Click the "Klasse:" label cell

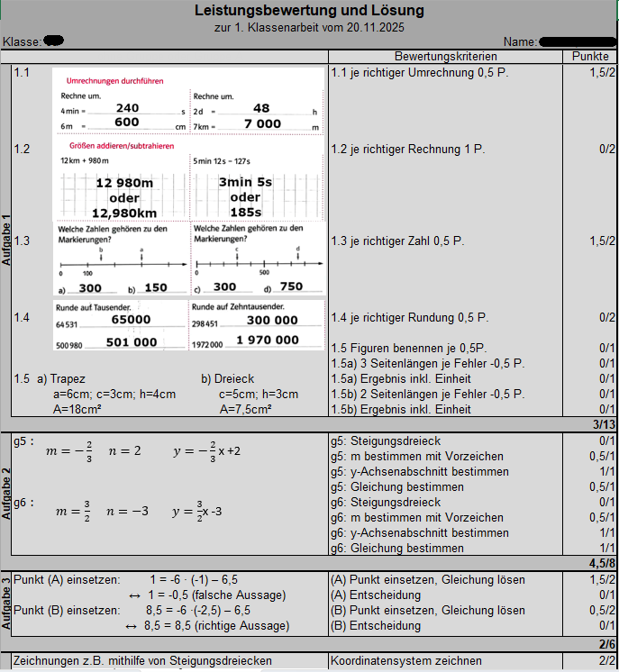pos(22,41)
